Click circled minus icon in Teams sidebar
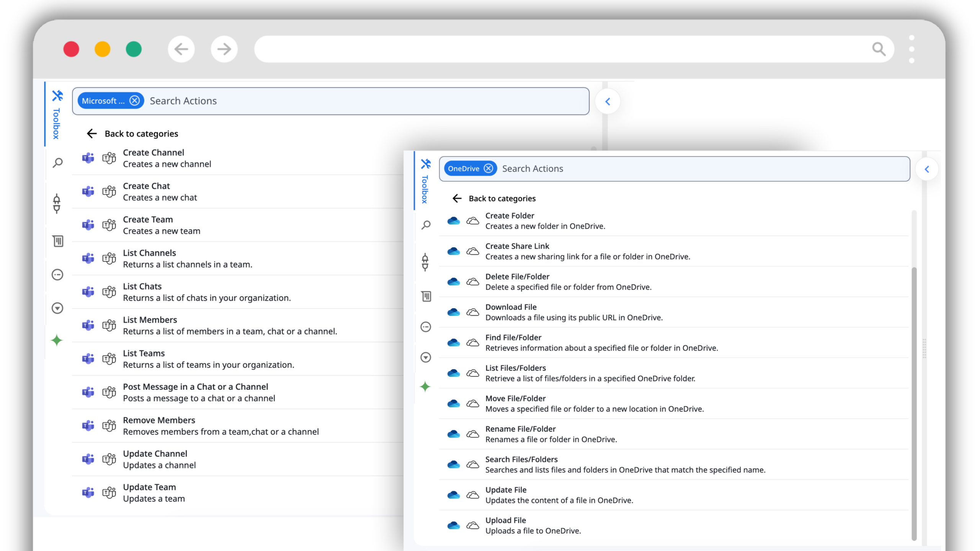This screenshot has height=551, width=980. (x=57, y=275)
